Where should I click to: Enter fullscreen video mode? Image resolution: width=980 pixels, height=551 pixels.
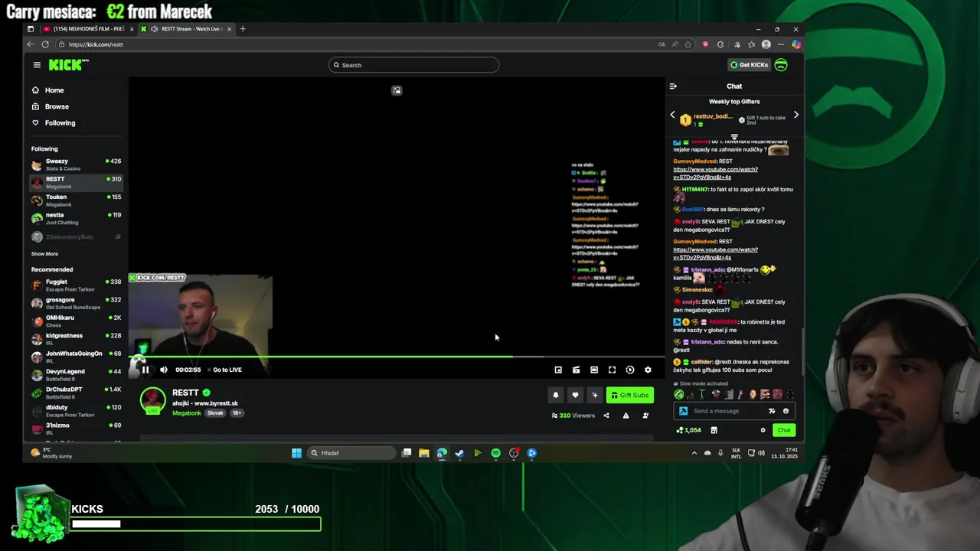[x=612, y=370]
